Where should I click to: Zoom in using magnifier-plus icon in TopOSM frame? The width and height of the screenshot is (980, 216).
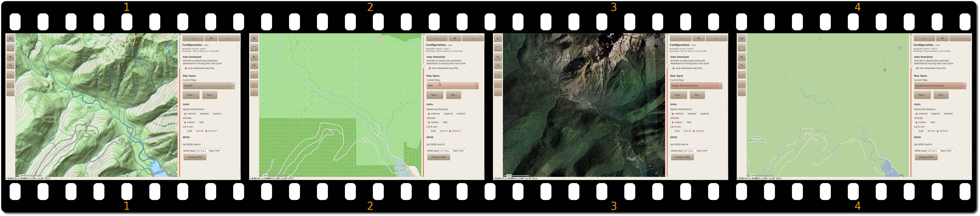click(x=10, y=57)
